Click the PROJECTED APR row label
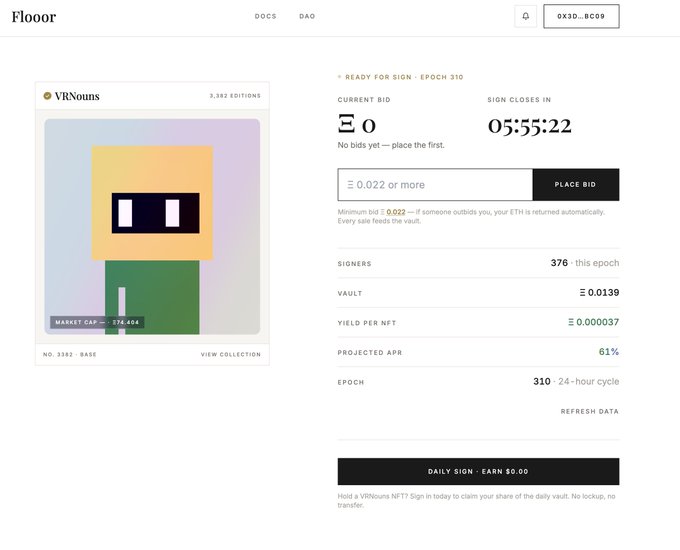Viewport: 680px width, 550px height. 370,353
